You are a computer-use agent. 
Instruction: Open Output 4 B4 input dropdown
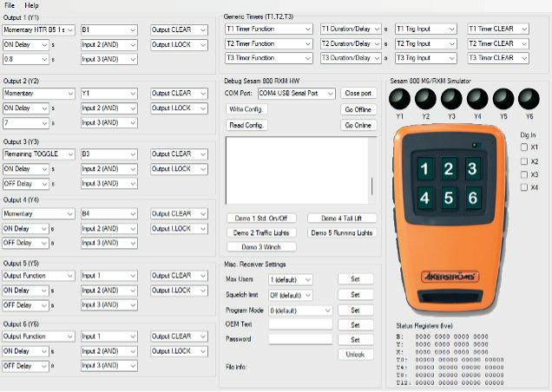coord(108,213)
